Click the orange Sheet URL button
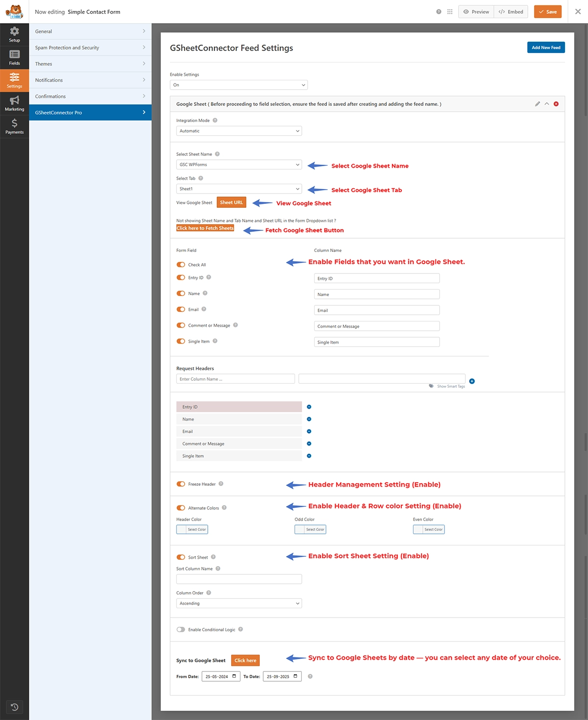 tap(231, 202)
